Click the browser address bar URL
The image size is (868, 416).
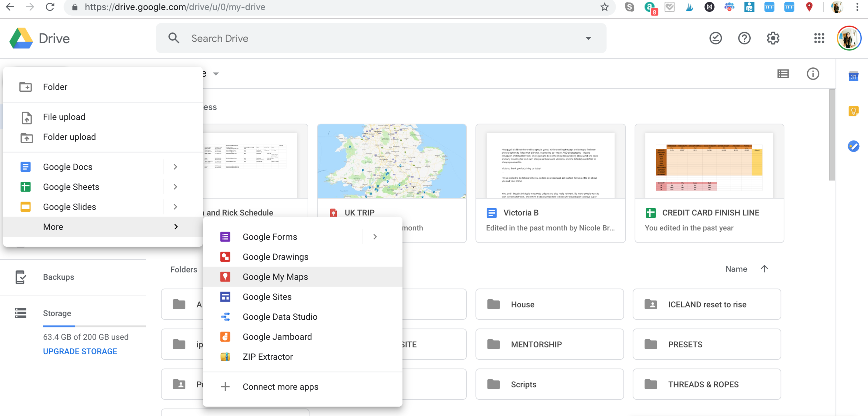[175, 7]
